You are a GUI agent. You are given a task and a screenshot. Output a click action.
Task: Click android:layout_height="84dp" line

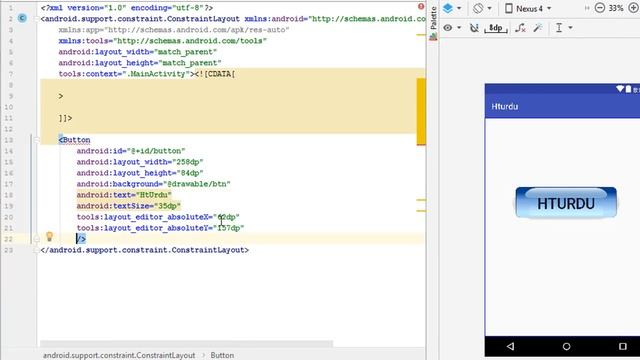[140, 173]
